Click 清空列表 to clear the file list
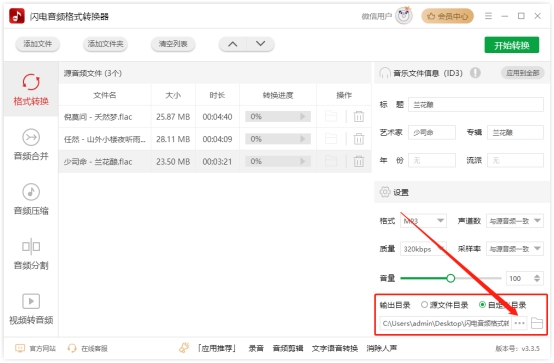This screenshot has width=554, height=363. [173, 44]
